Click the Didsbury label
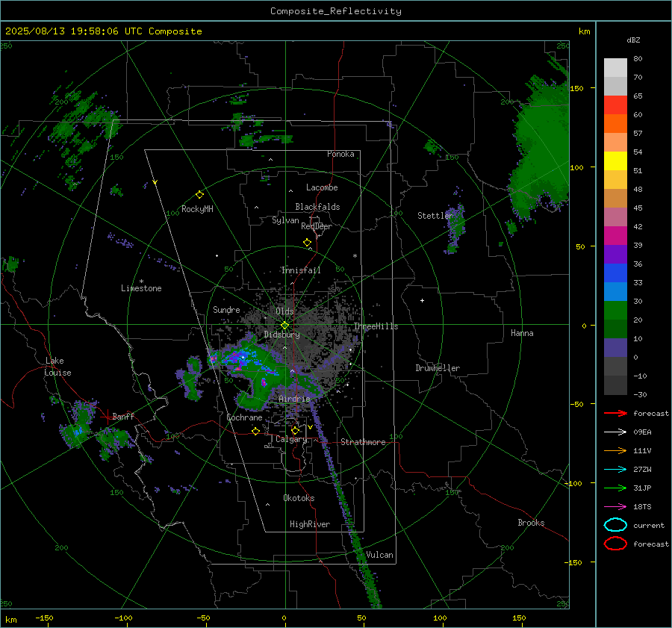The width and height of the screenshot is (672, 628). click(x=281, y=335)
